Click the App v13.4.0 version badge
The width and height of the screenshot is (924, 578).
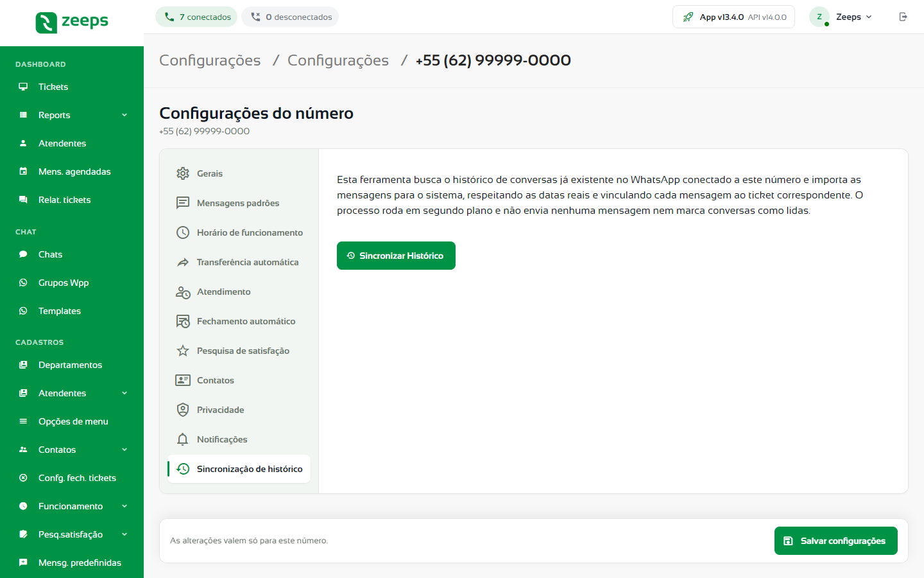point(733,17)
